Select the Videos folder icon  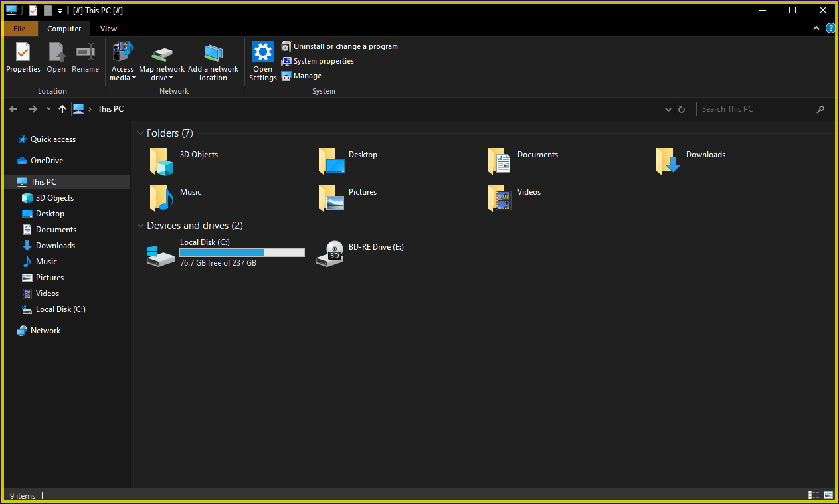click(x=499, y=199)
